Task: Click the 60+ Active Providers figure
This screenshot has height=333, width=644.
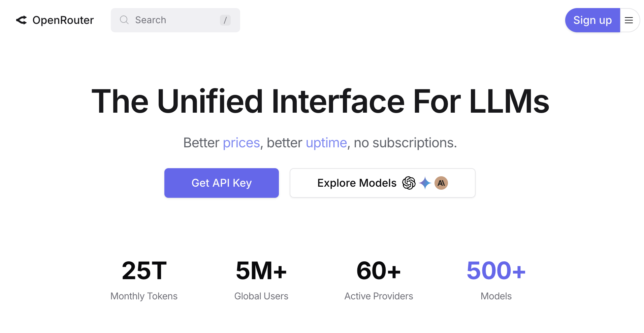Action: tap(379, 271)
